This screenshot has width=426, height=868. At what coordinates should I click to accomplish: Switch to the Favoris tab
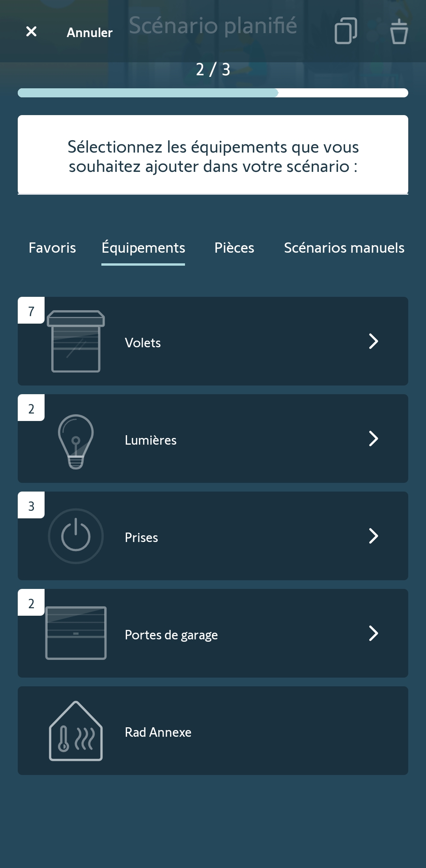(52, 248)
